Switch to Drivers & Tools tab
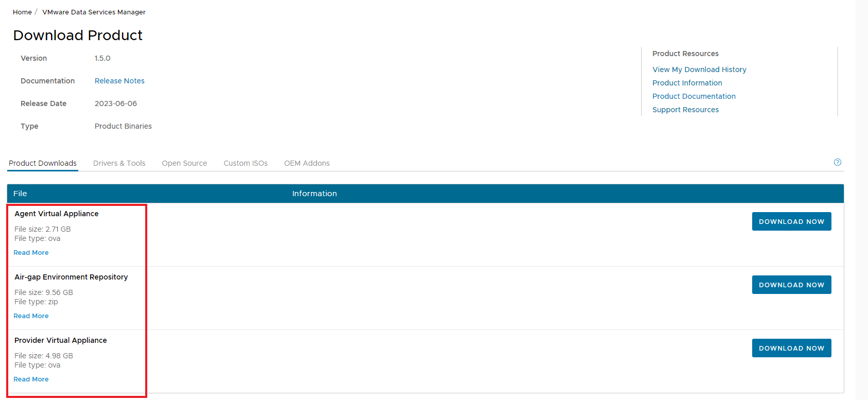Image resolution: width=868 pixels, height=400 pixels. point(119,163)
